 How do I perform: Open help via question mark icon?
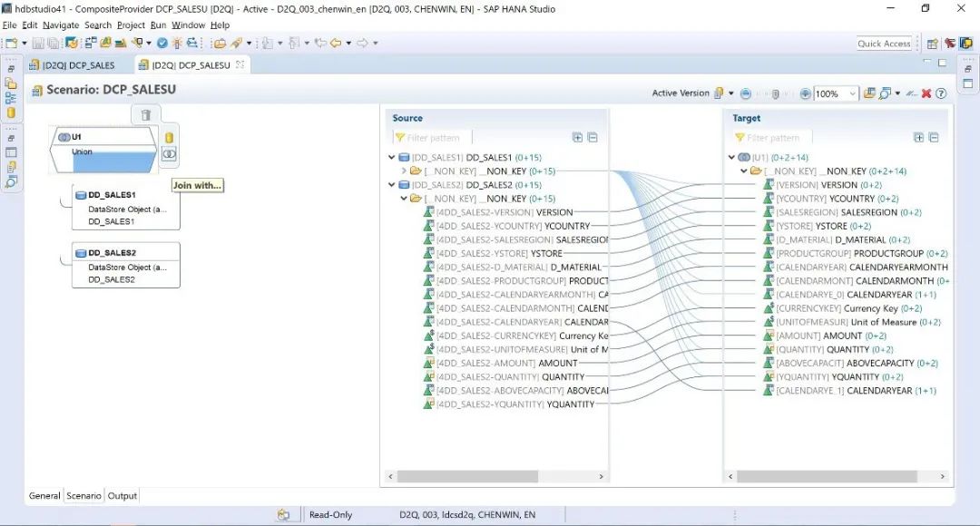[x=941, y=93]
